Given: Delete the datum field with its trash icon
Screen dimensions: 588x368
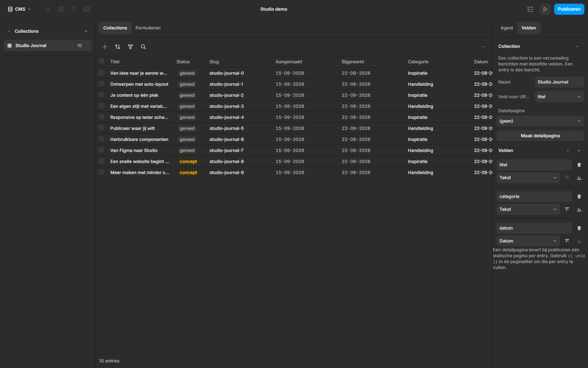Looking at the screenshot, I should click(579, 228).
